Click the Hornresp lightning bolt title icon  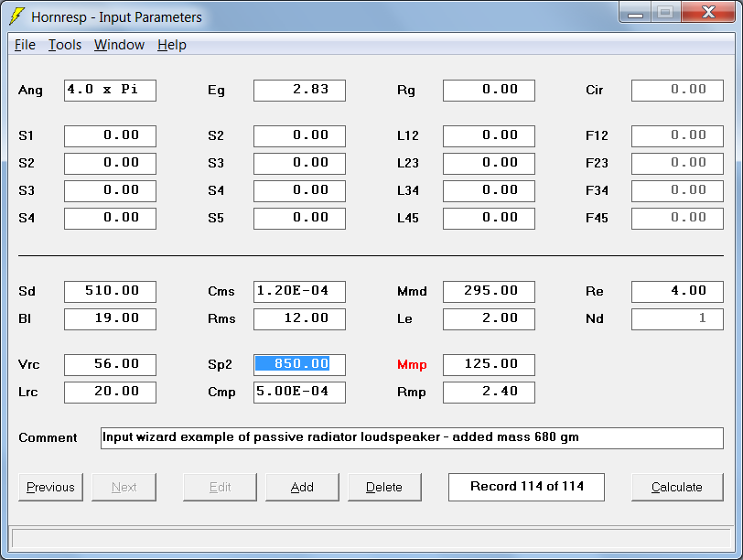tap(16, 16)
